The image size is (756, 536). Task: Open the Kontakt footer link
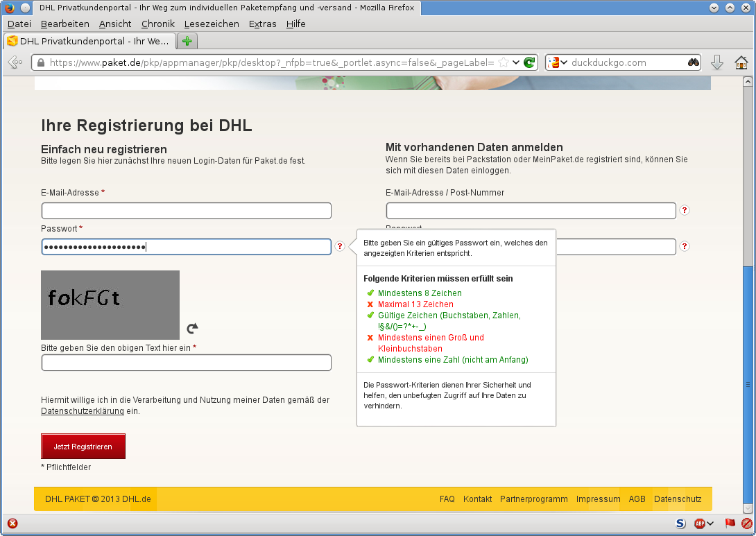click(477, 499)
